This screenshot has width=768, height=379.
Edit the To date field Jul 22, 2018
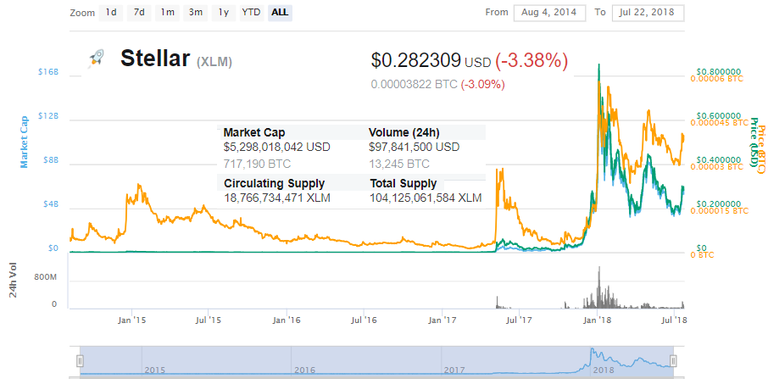pyautogui.click(x=648, y=13)
